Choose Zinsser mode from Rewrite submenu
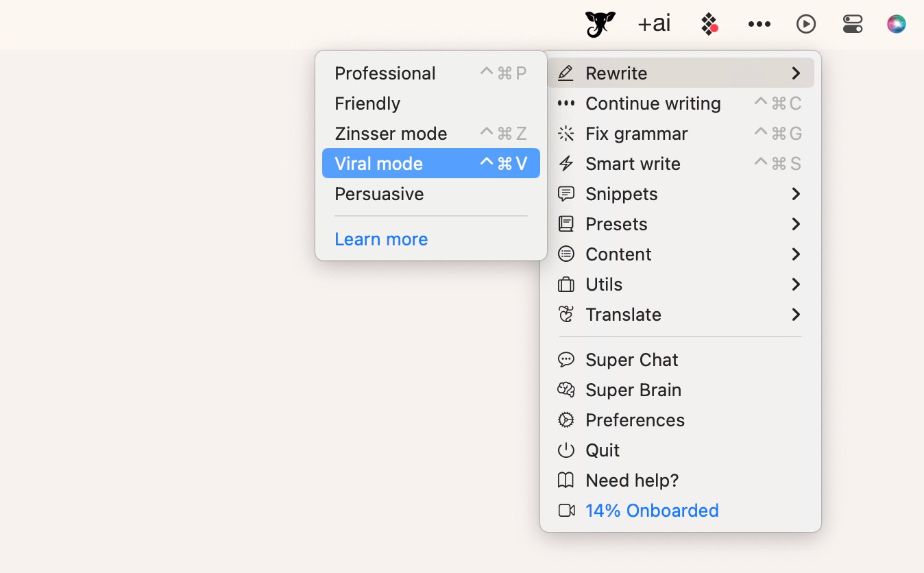The width and height of the screenshot is (924, 573). click(x=431, y=134)
